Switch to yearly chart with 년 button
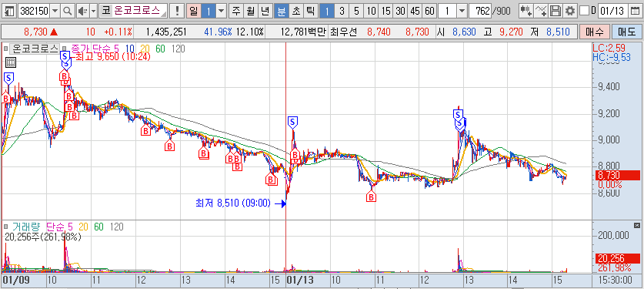The image size is (644, 289). tap(265, 11)
